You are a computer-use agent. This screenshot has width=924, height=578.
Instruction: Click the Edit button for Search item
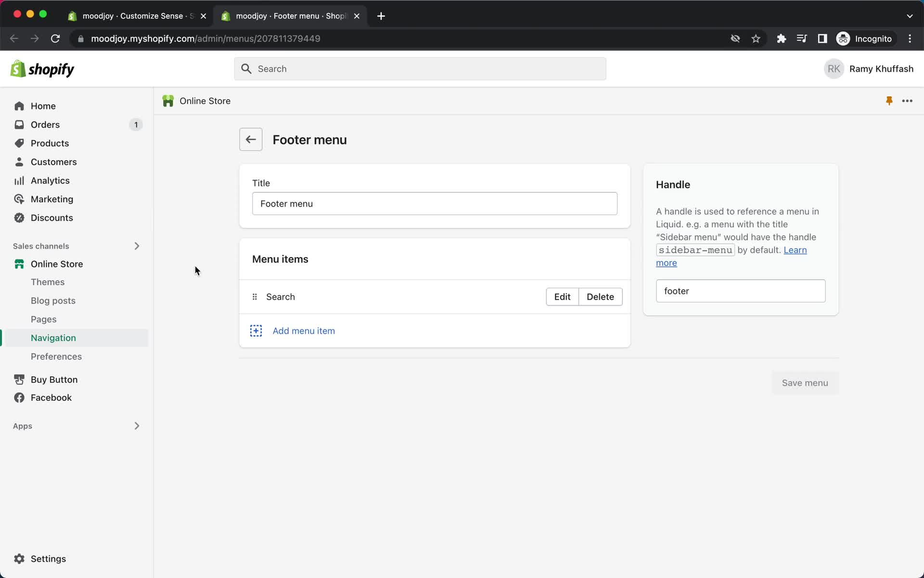tap(562, 296)
